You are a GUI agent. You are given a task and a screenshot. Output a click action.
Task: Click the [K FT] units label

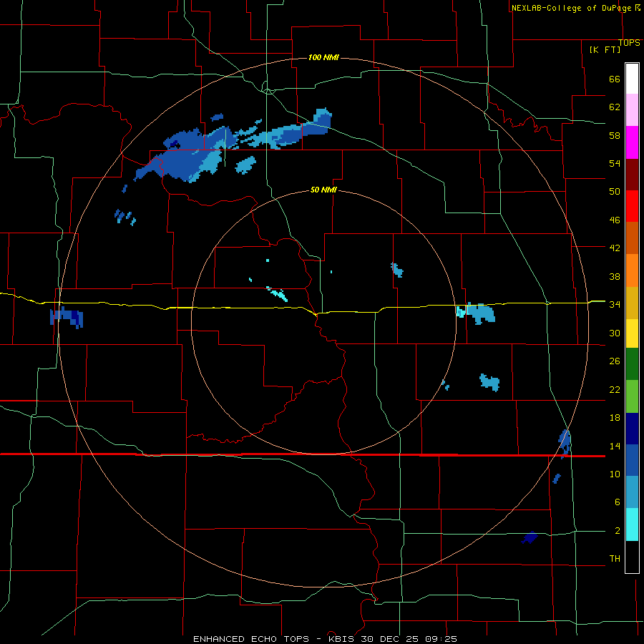[605, 49]
